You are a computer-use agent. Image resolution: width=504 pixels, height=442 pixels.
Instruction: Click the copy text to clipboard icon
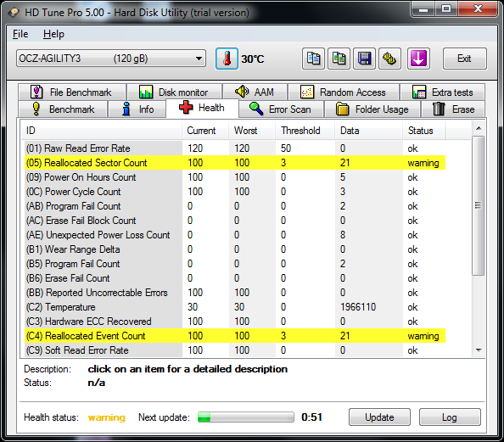313,59
